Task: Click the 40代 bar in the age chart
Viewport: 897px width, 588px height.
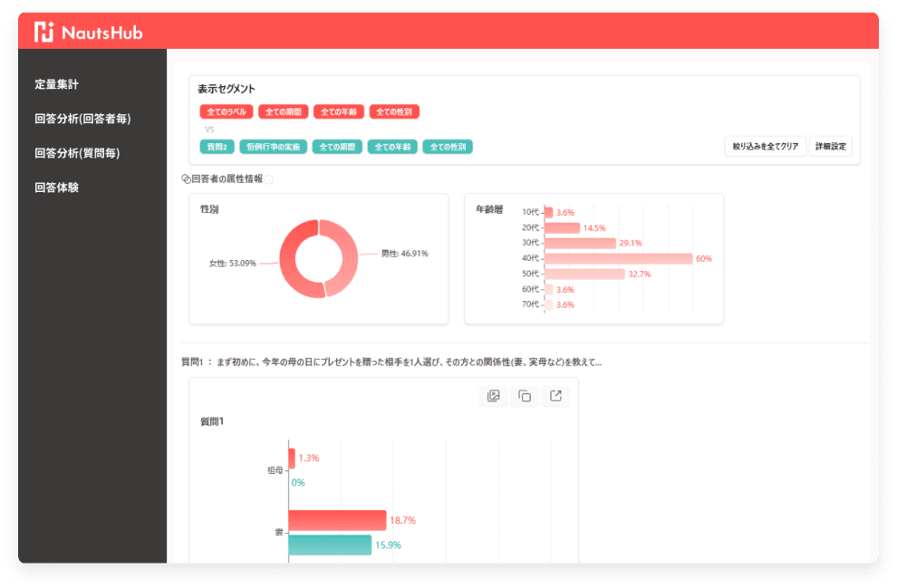Action: point(618,258)
